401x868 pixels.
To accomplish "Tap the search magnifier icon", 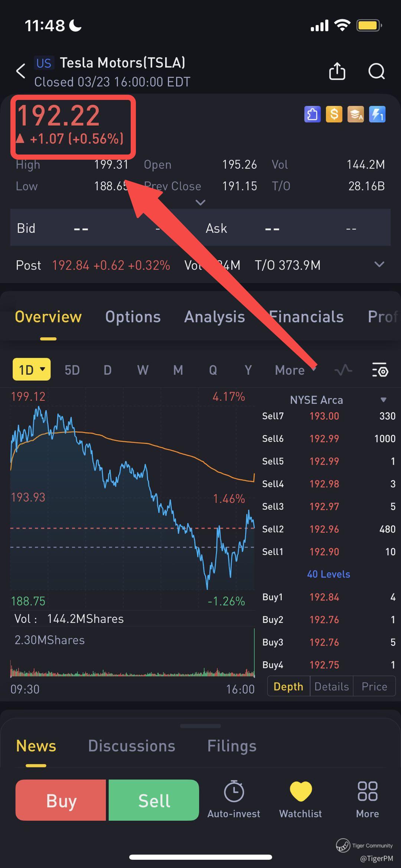I will pos(376,71).
